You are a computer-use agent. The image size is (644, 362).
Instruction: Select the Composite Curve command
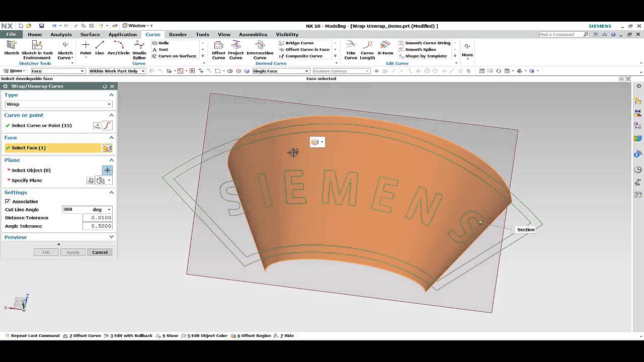coord(301,56)
